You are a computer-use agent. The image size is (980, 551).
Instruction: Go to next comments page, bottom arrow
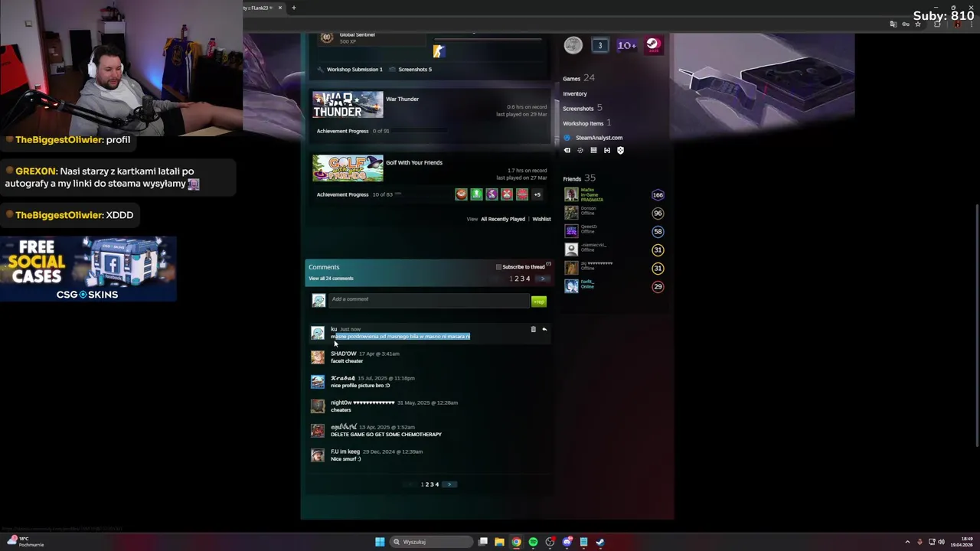[x=449, y=484]
